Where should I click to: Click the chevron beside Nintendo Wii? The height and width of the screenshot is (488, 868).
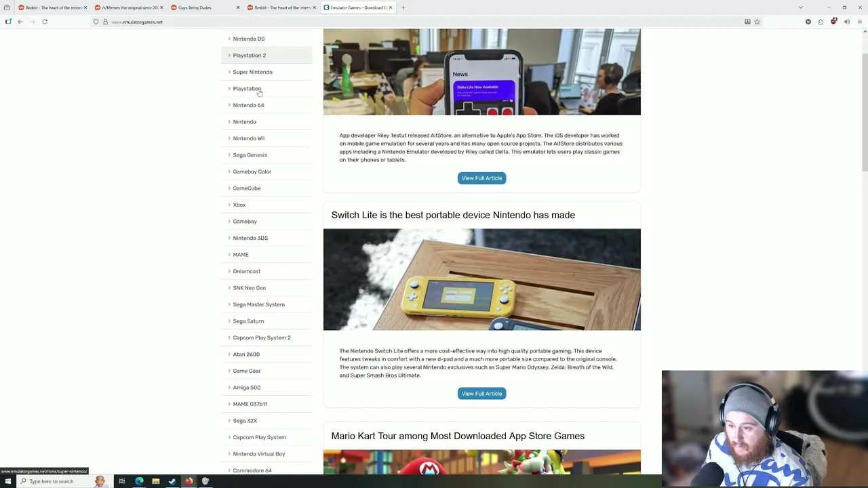click(x=229, y=138)
